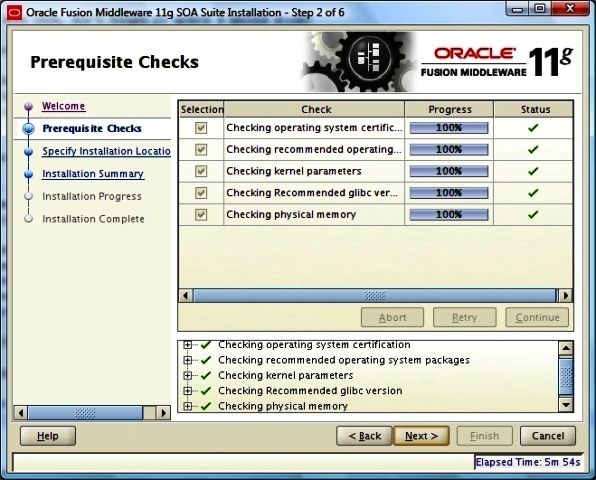Click the 'Status' column header

coord(534,109)
